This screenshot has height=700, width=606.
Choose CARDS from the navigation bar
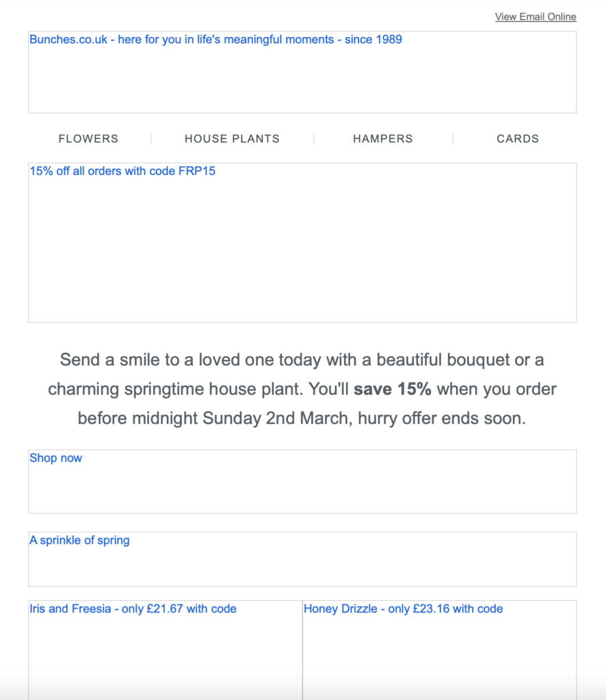click(x=518, y=139)
